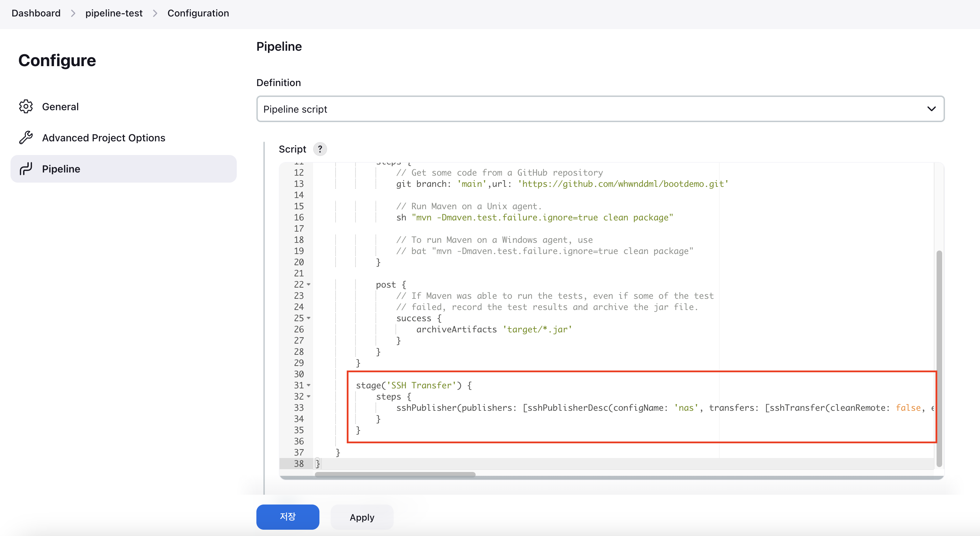Screen dimensions: 980x536
Task: Click the horizontal scrollbar in script editor
Action: click(395, 474)
